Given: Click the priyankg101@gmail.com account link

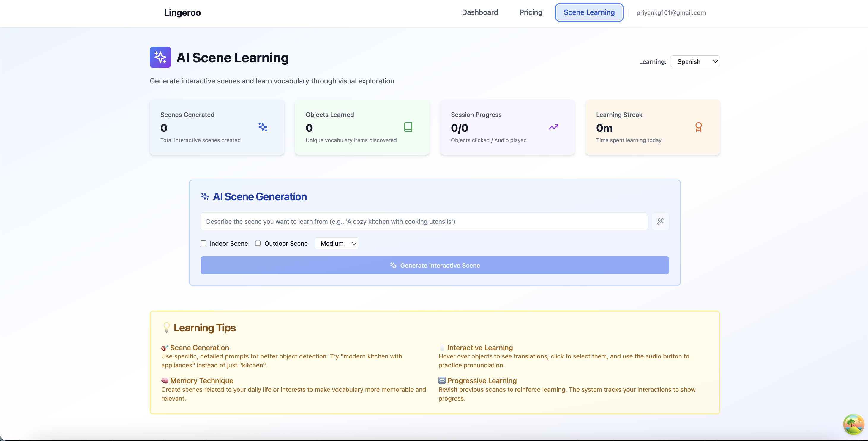Looking at the screenshot, I should (x=671, y=12).
